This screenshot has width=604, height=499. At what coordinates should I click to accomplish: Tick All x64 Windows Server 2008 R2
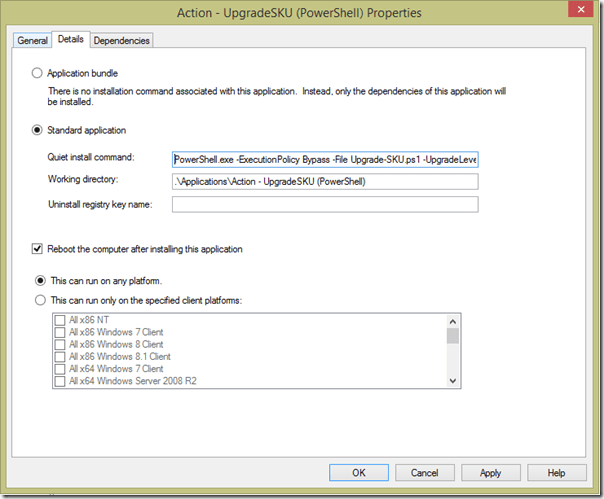point(60,380)
